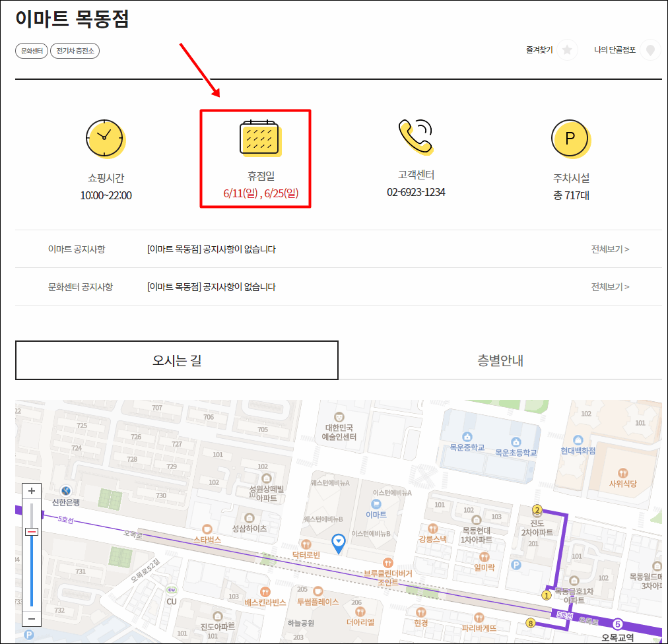
Task: Click the blue store location pin
Action: 339,544
